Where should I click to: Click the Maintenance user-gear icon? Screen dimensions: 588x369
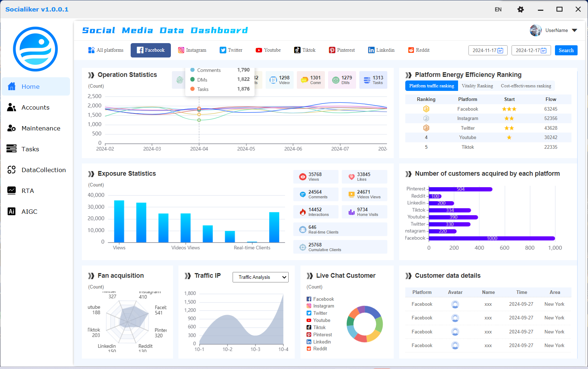(11, 128)
